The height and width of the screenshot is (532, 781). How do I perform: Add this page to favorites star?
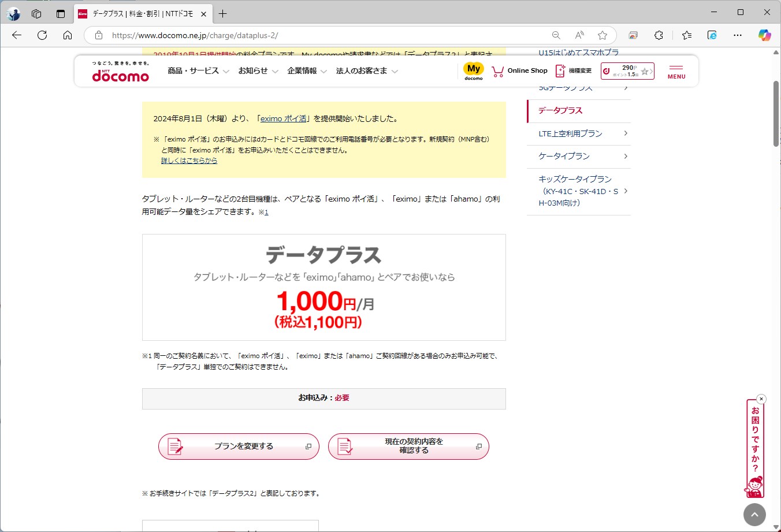coord(603,35)
